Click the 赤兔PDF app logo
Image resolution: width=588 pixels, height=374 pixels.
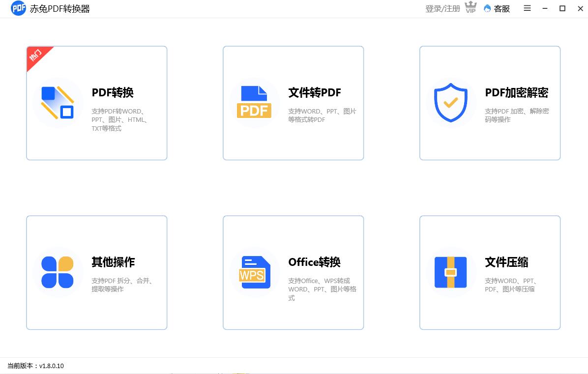18,8
